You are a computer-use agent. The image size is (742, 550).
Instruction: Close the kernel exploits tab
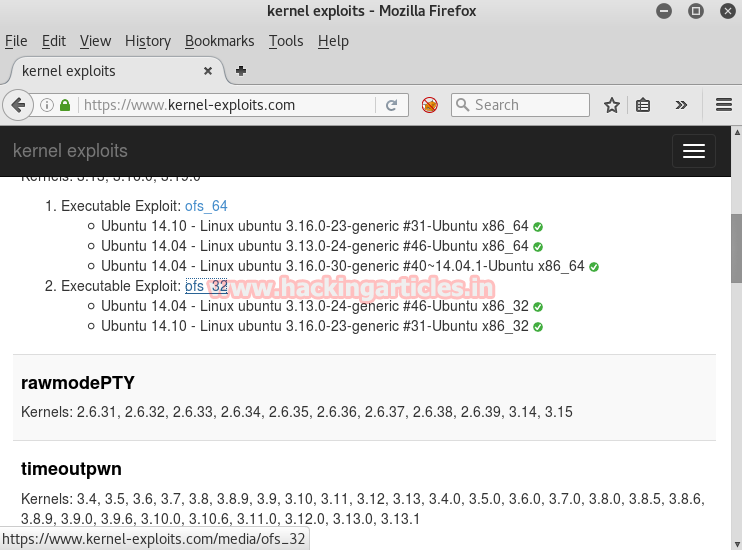point(208,71)
